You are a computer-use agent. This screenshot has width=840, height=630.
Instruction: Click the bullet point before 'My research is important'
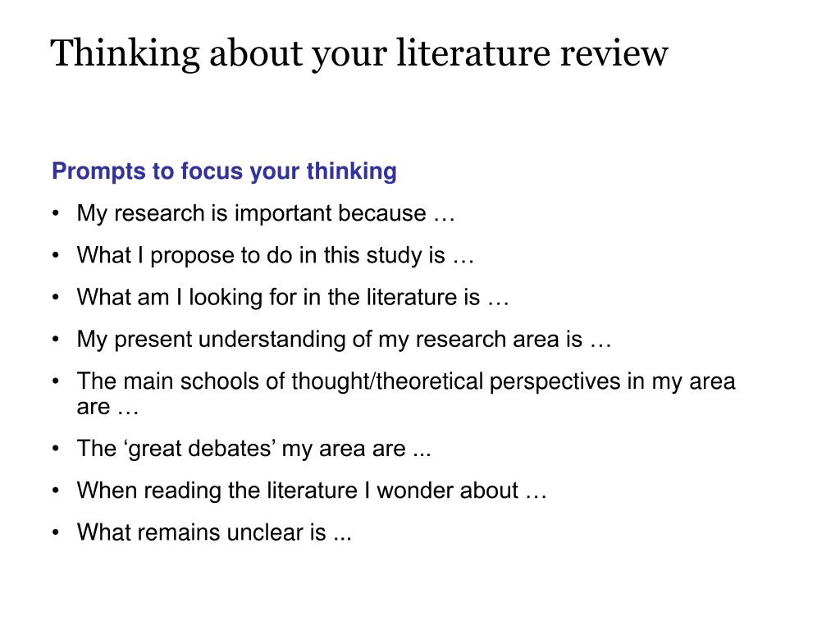pyautogui.click(x=56, y=214)
